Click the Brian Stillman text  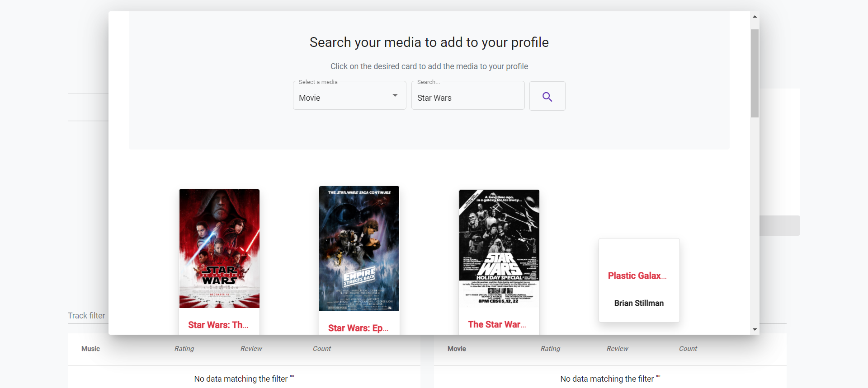(639, 303)
